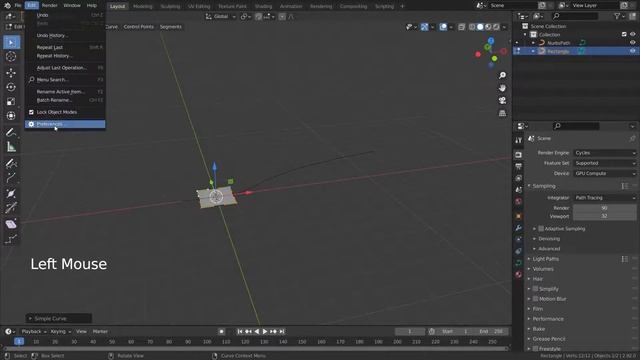Toggle Lock Object Modes checkbox
The image size is (640, 360).
pyautogui.click(x=31, y=112)
